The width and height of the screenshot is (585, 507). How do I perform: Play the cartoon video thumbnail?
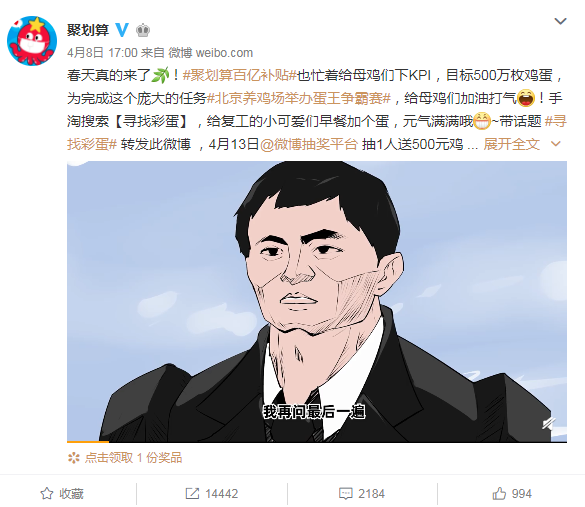pos(317,301)
